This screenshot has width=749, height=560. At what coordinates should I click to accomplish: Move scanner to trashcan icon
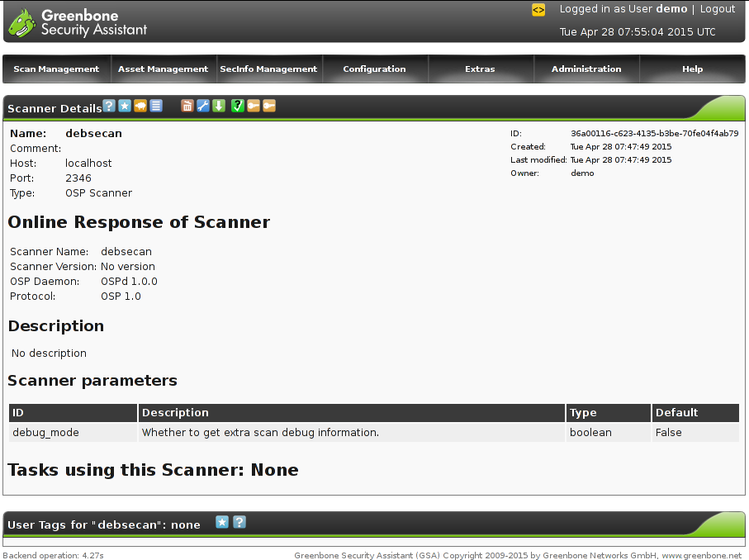tap(187, 106)
